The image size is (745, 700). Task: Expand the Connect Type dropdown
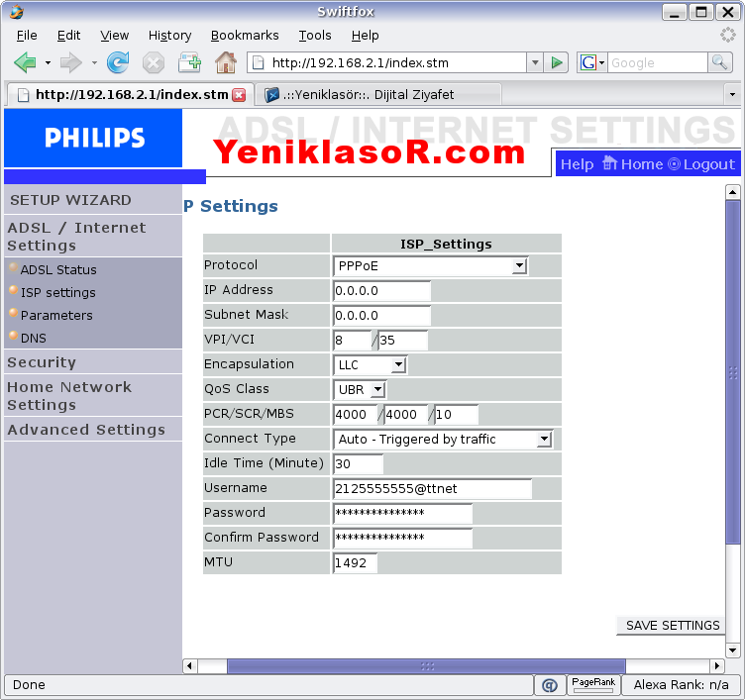(443, 439)
